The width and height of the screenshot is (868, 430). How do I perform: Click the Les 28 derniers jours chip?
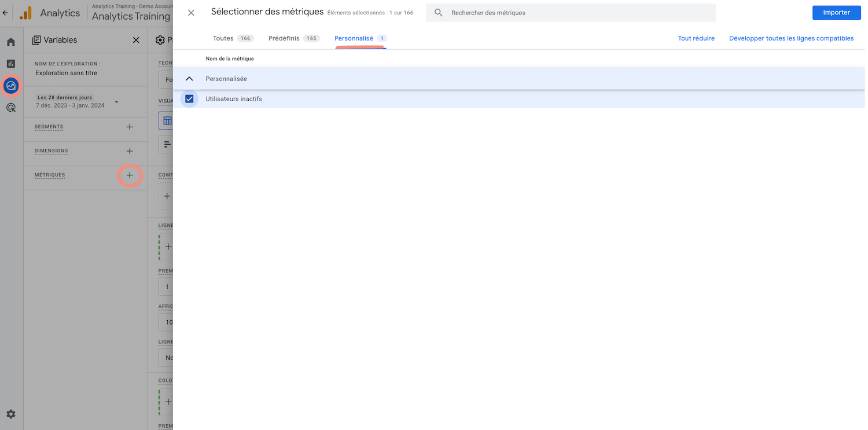coord(65,97)
